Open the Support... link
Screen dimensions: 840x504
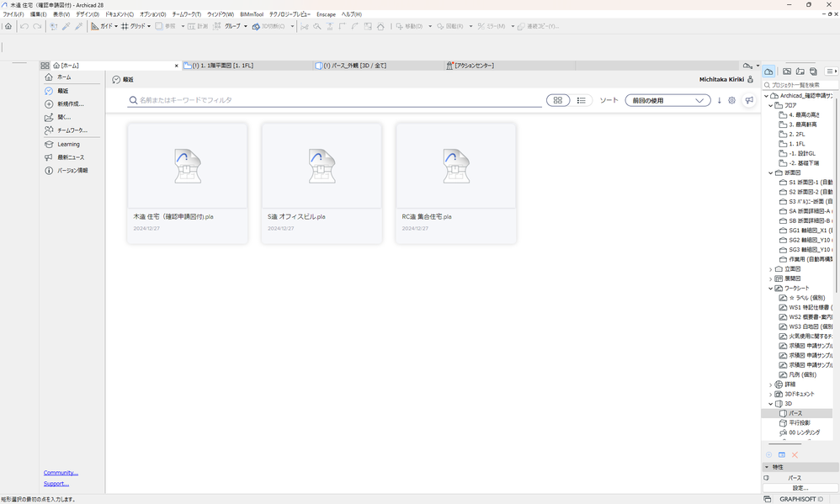click(56, 483)
